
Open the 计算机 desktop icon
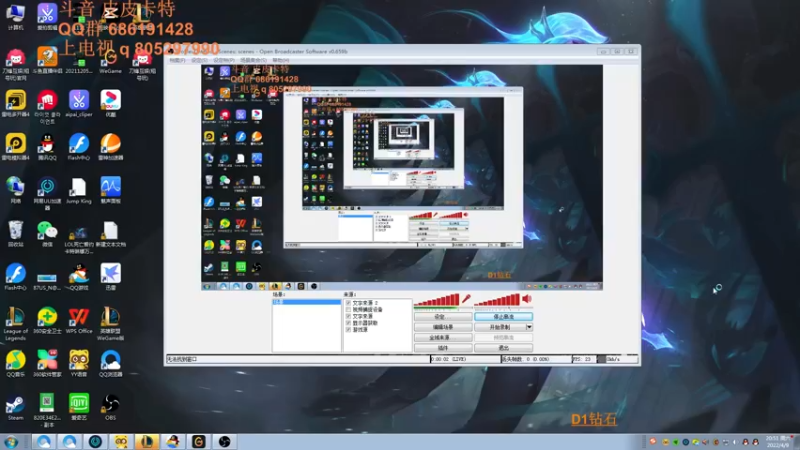point(15,15)
